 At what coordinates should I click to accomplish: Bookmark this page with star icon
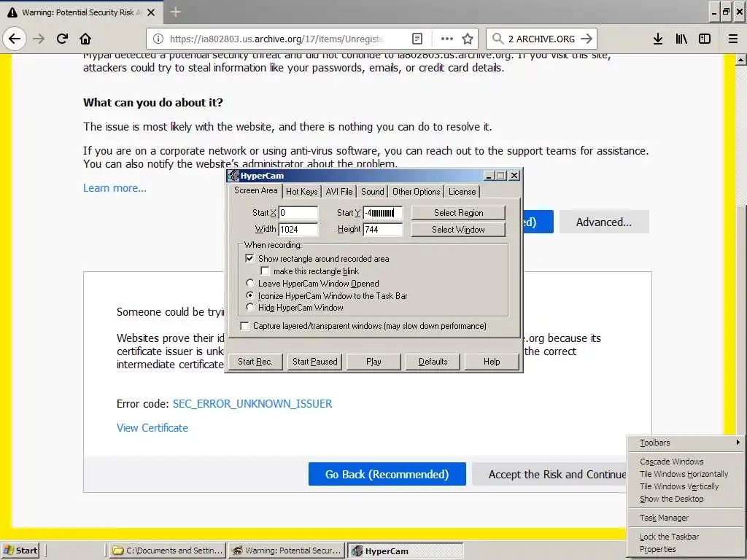[x=468, y=39]
